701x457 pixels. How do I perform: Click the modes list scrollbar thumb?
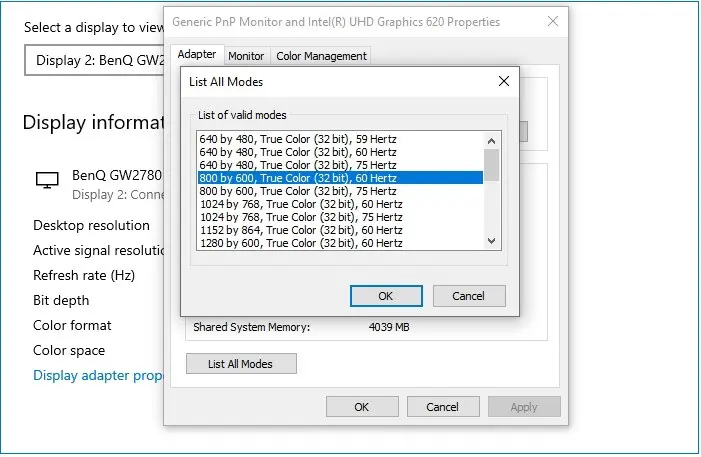tap(491, 165)
